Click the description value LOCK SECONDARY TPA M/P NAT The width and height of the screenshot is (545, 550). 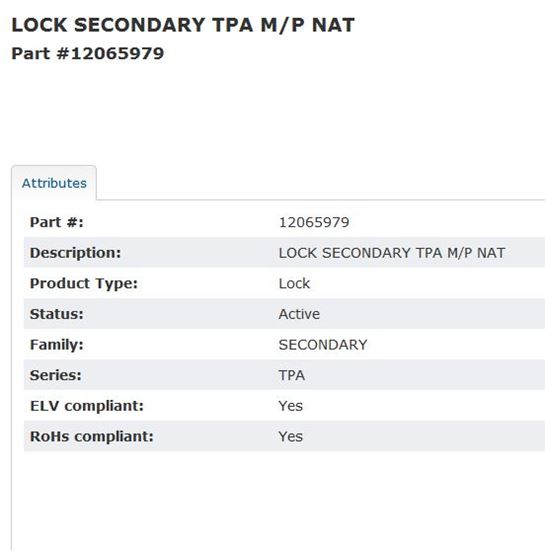tap(392, 253)
